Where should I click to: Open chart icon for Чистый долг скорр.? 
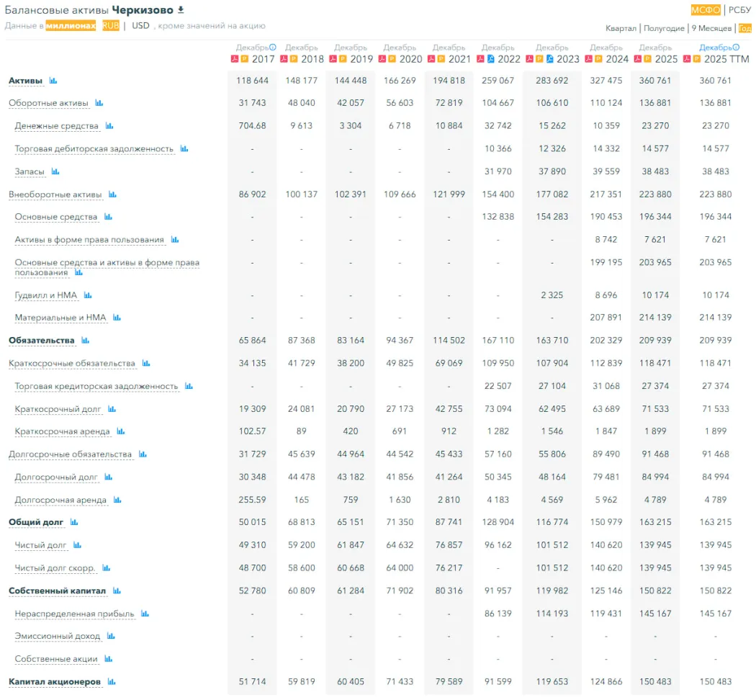pos(106,568)
